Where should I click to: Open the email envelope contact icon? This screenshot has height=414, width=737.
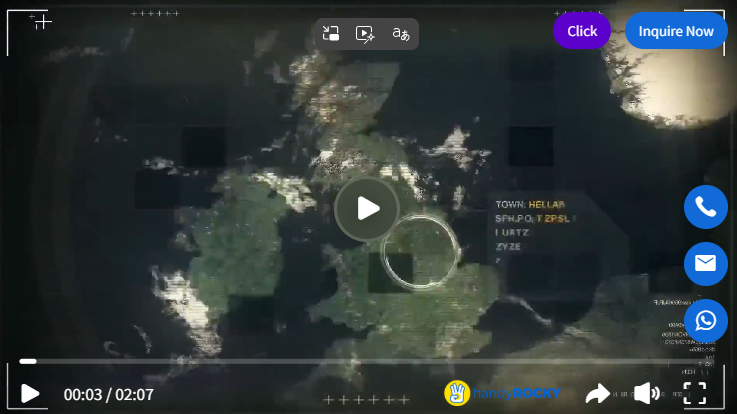(705, 264)
